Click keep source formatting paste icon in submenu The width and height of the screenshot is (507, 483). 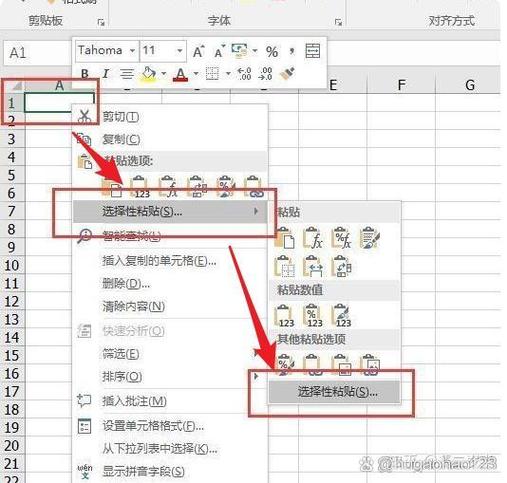pyautogui.click(x=370, y=238)
